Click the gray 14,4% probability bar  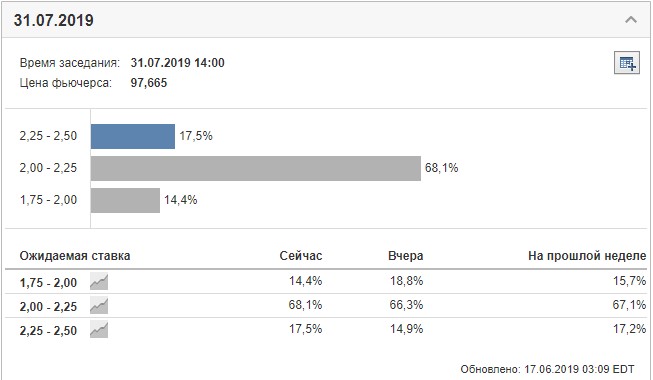[125, 200]
